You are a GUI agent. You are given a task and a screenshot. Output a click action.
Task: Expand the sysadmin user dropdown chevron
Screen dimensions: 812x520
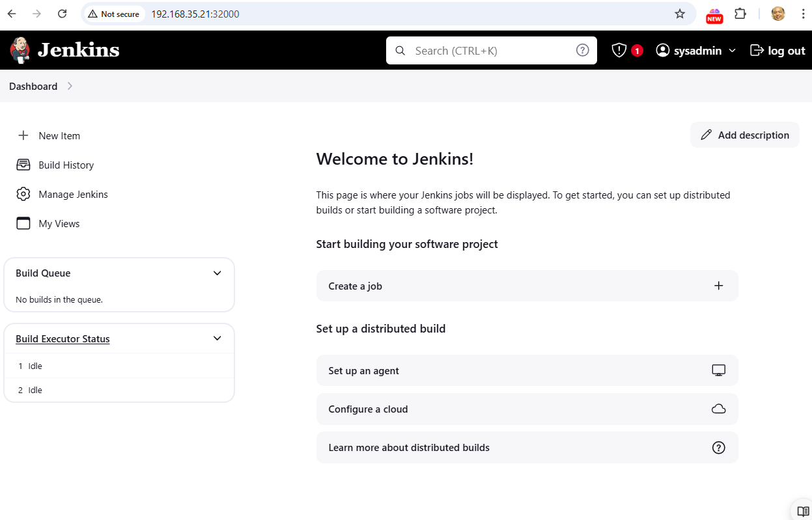point(732,51)
